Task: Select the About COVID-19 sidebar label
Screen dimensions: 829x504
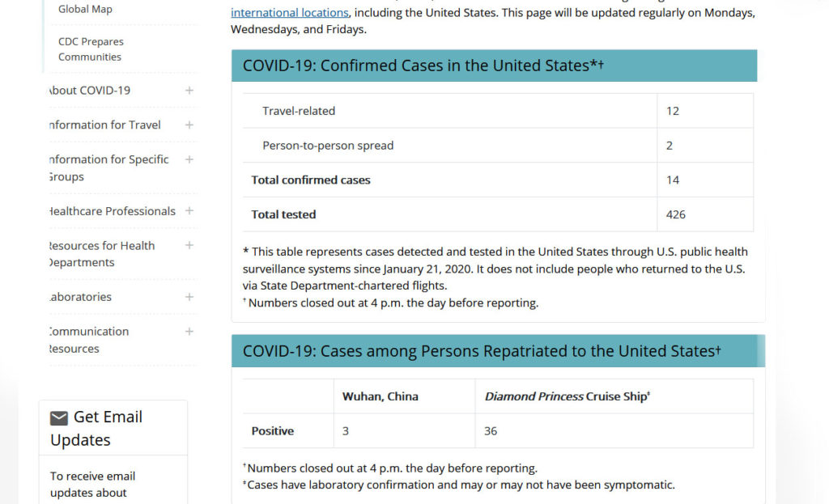Action: tap(90, 91)
